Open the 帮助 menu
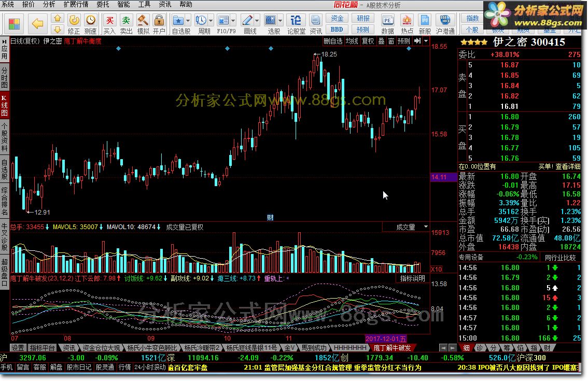 point(186,5)
